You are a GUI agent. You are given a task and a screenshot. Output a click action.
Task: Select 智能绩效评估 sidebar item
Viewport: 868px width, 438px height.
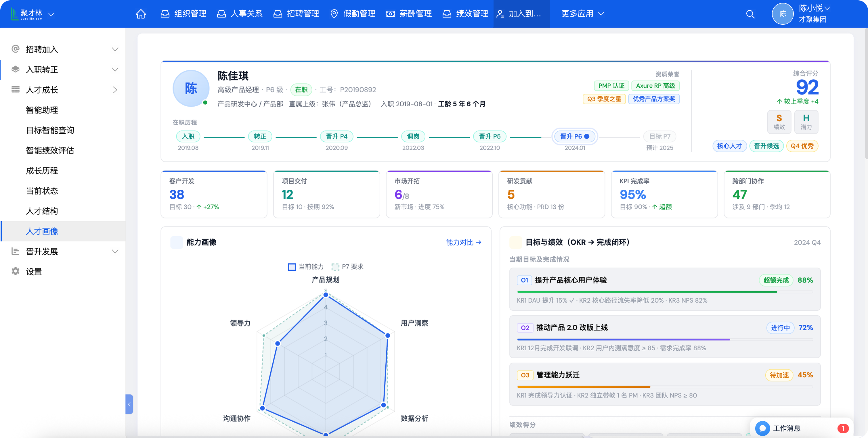50,151
